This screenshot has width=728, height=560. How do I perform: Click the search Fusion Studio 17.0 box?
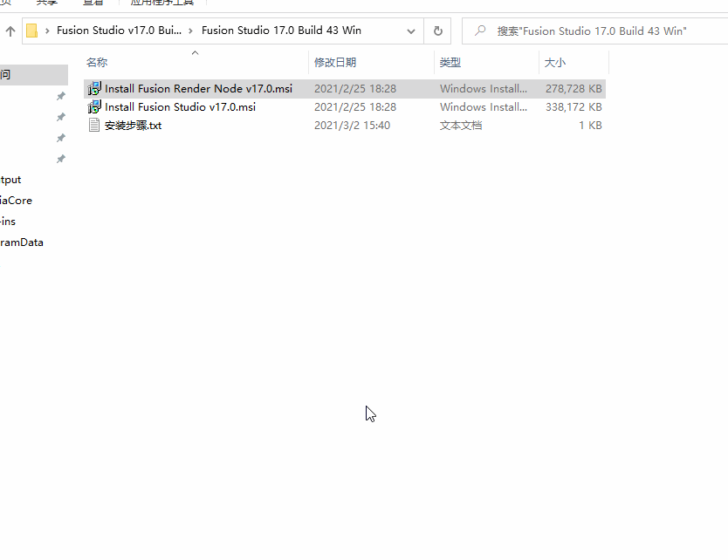[595, 31]
